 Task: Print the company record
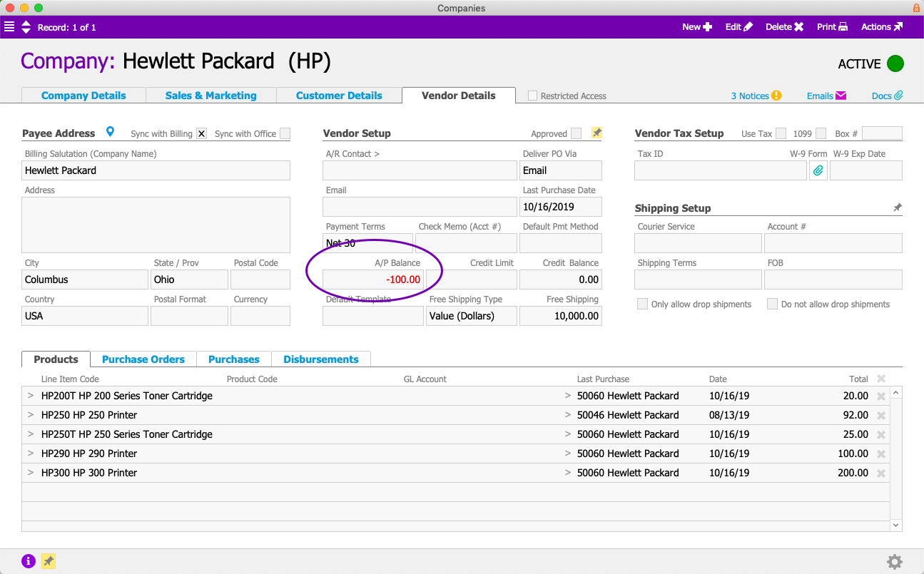point(833,27)
